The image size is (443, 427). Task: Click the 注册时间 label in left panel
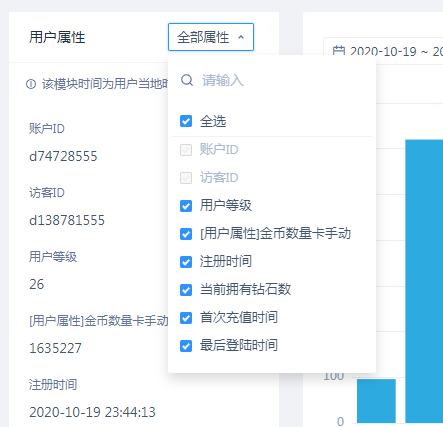53,385
